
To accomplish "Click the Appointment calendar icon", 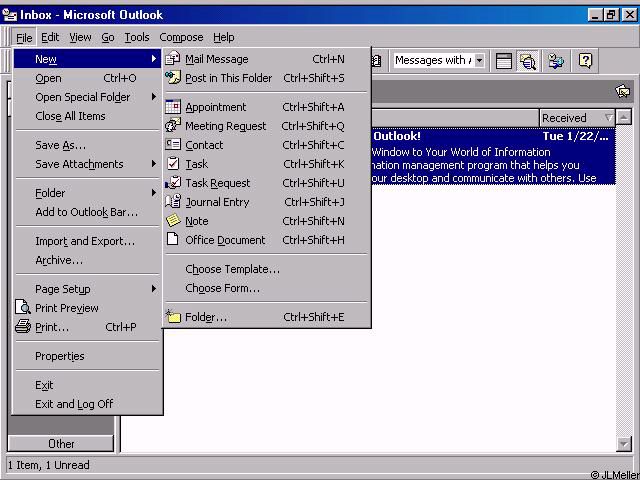I will point(173,107).
